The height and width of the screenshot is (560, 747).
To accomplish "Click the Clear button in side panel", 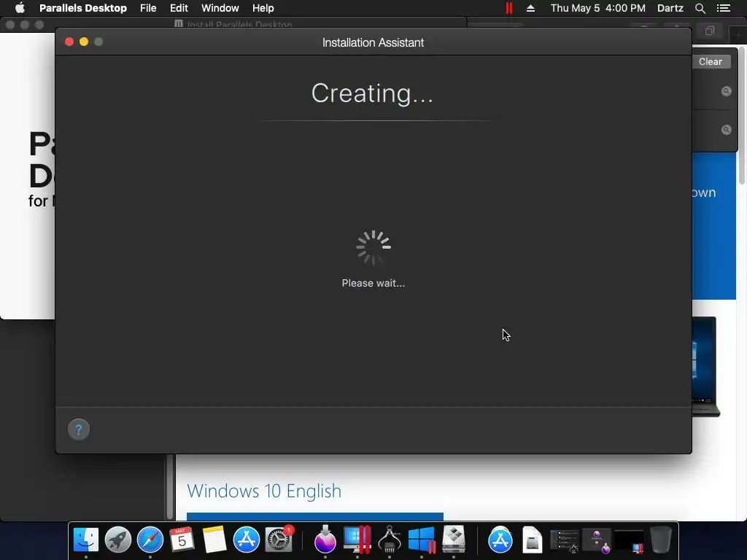I will click(x=711, y=61).
